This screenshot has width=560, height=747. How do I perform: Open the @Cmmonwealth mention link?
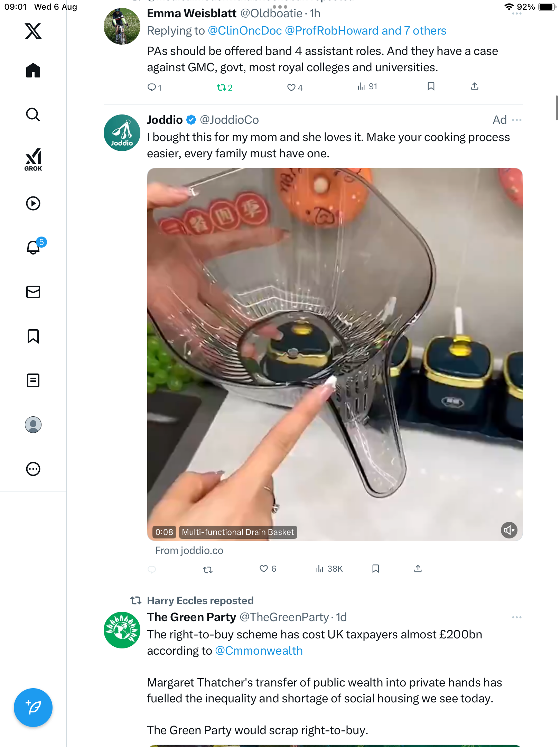tap(259, 651)
